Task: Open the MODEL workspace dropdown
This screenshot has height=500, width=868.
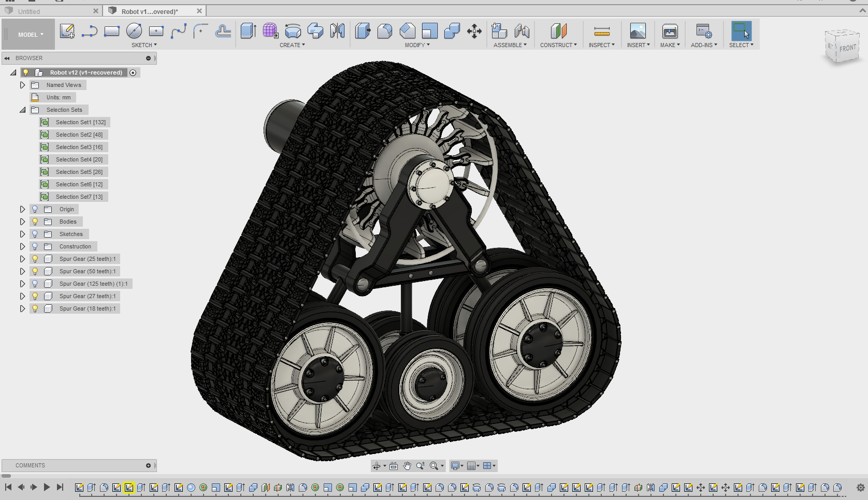Action: pyautogui.click(x=31, y=35)
